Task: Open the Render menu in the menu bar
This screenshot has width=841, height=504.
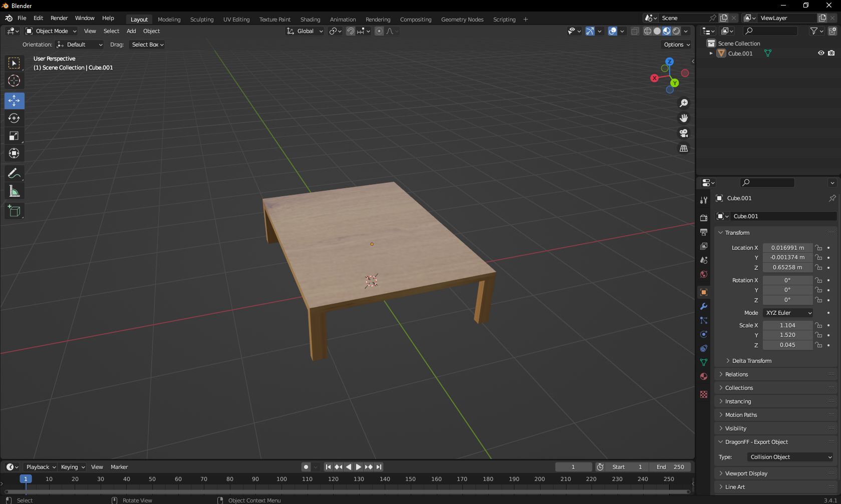Action: coord(59,18)
